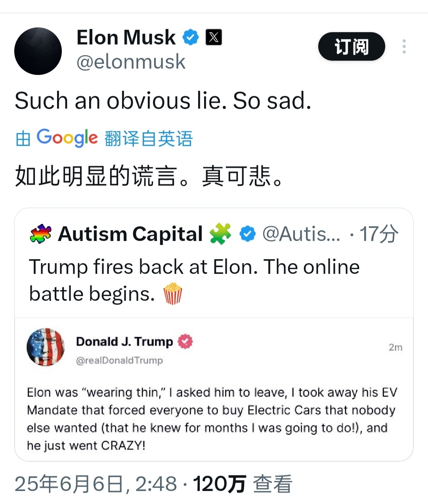This screenshot has width=428, height=504.
Task: Click the rainbow puzzle Autism Capital avatar
Action: coord(40,234)
